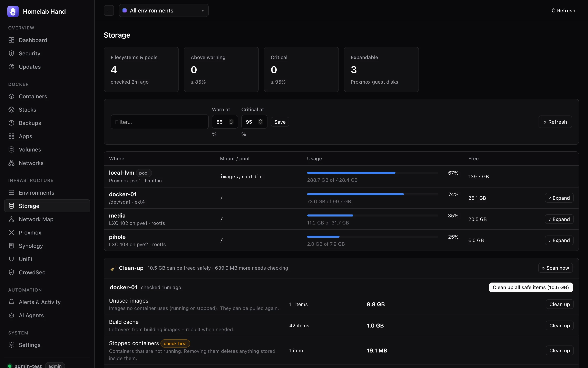
Task: Click the CrowdSec shield icon
Action: pyautogui.click(x=11, y=272)
